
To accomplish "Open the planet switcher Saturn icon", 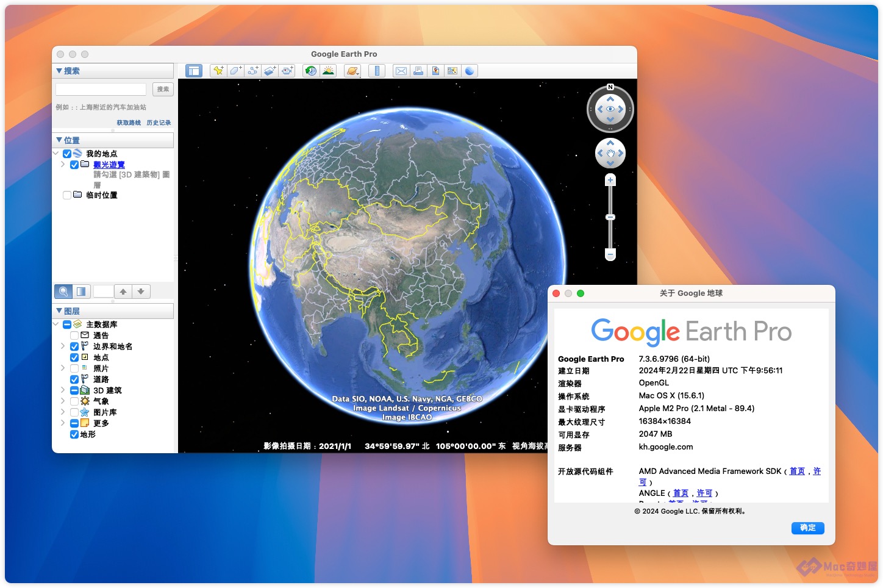I will click(352, 71).
